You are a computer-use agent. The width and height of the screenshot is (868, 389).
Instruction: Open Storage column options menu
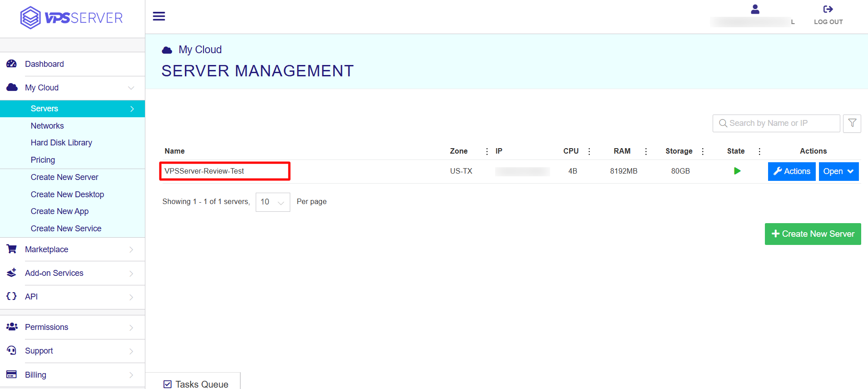[x=703, y=151]
